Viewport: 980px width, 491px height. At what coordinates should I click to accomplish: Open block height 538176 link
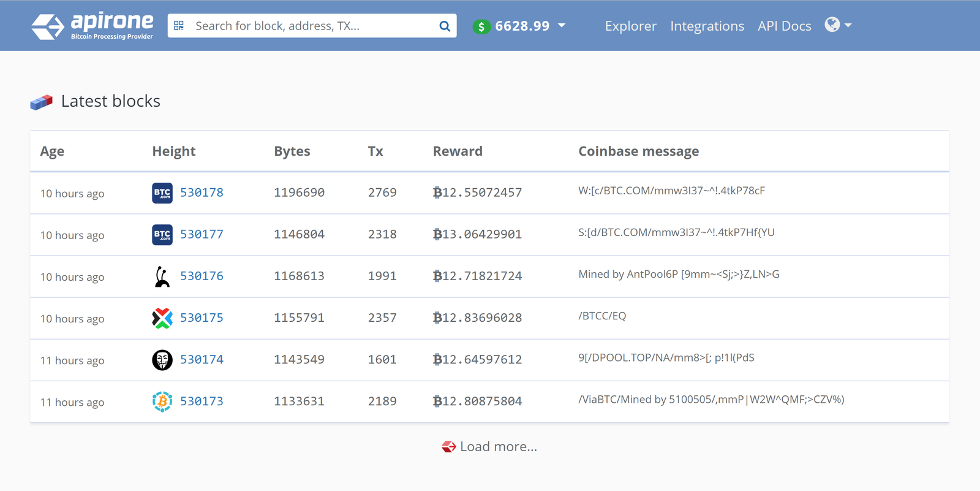tap(202, 276)
